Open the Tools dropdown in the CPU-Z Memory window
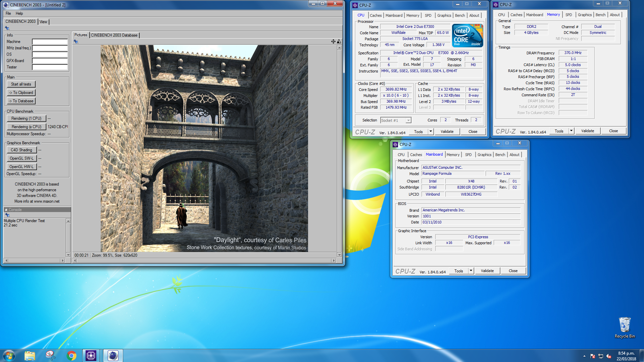 click(x=571, y=131)
